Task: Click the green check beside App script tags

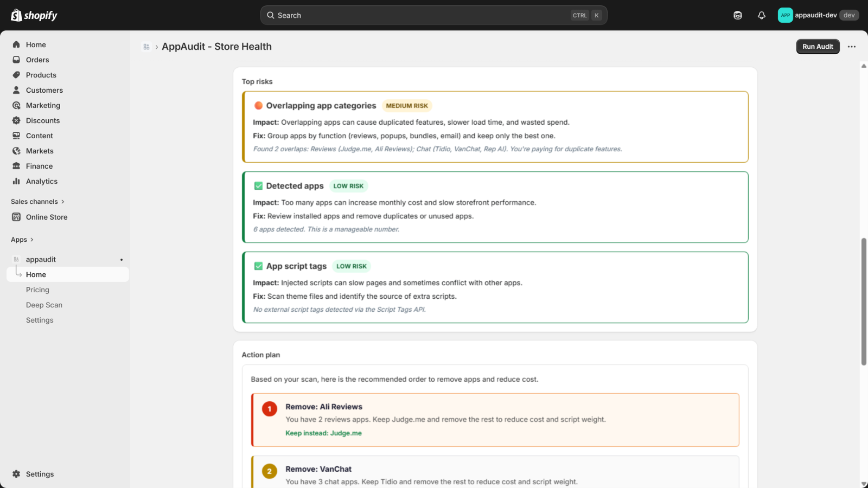Action: coord(259,266)
